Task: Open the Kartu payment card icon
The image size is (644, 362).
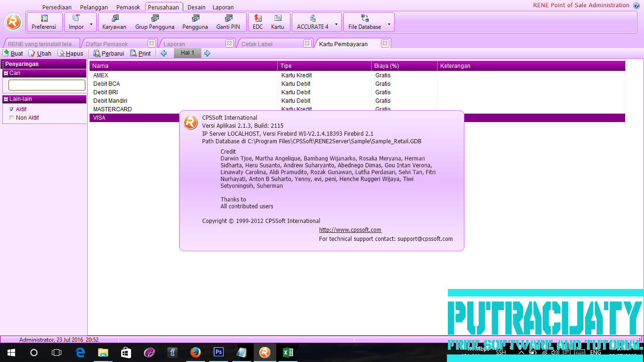Action: tap(278, 22)
